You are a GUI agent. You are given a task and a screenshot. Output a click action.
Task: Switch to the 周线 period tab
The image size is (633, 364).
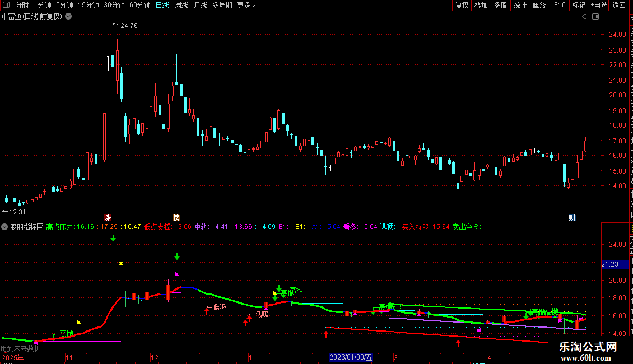pos(181,5)
